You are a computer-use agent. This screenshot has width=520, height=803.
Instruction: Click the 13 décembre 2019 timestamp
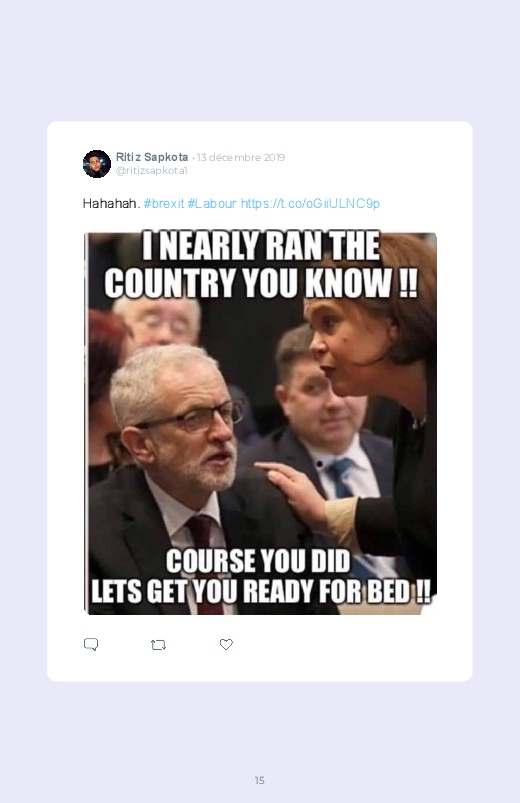241,157
